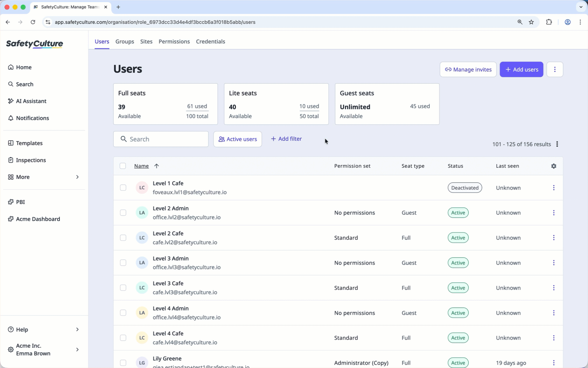Select the Level 3 Admin checkbox
This screenshot has width=588, height=368.
click(x=123, y=263)
